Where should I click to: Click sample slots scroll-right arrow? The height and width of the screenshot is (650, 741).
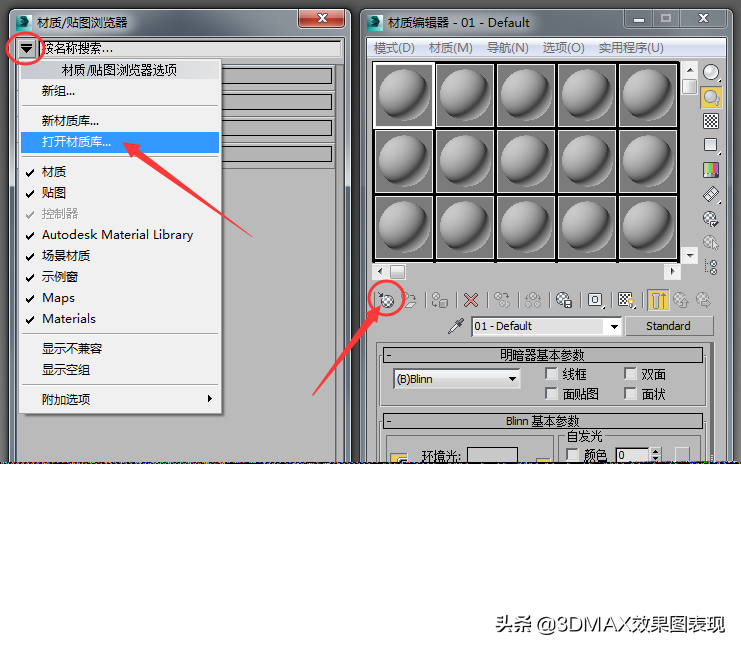pos(672,272)
